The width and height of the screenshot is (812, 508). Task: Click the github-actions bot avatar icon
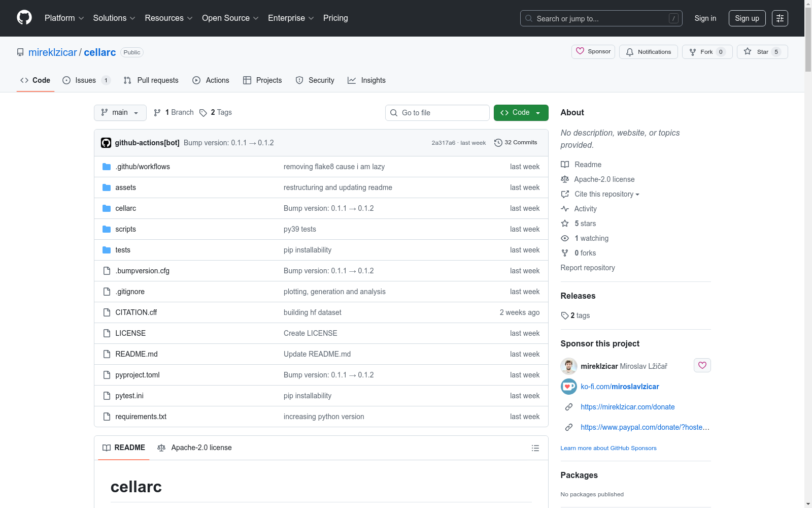coord(106,143)
